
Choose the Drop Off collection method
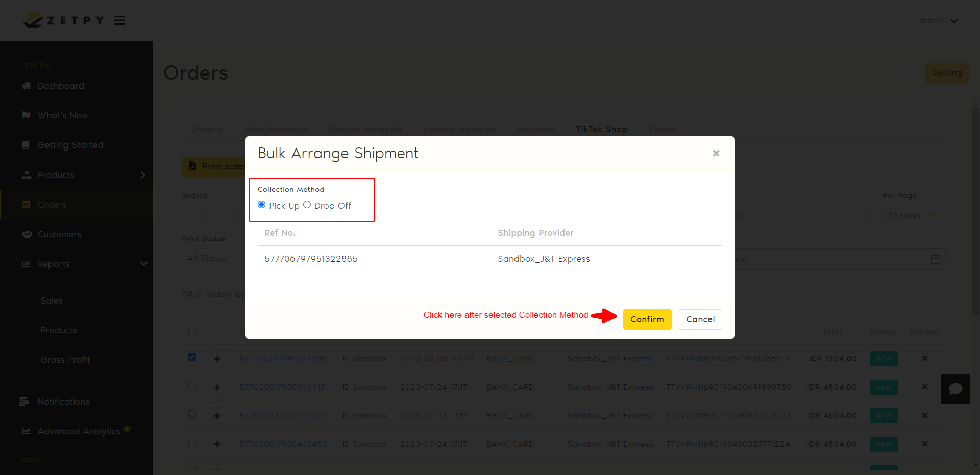307,205
